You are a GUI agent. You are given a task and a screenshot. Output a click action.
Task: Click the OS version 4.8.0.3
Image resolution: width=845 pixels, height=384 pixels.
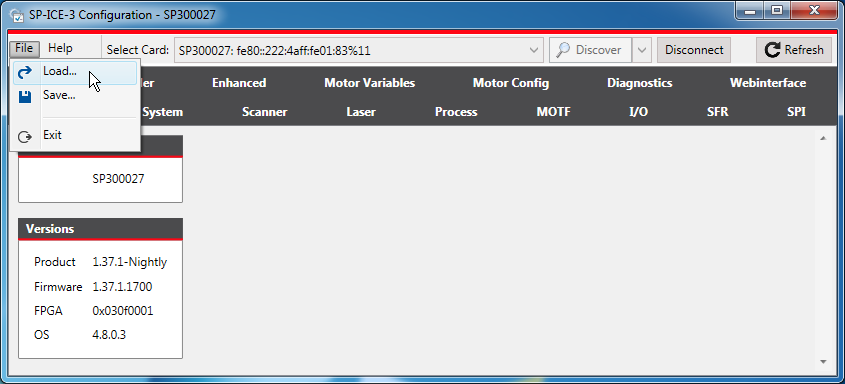click(109, 335)
